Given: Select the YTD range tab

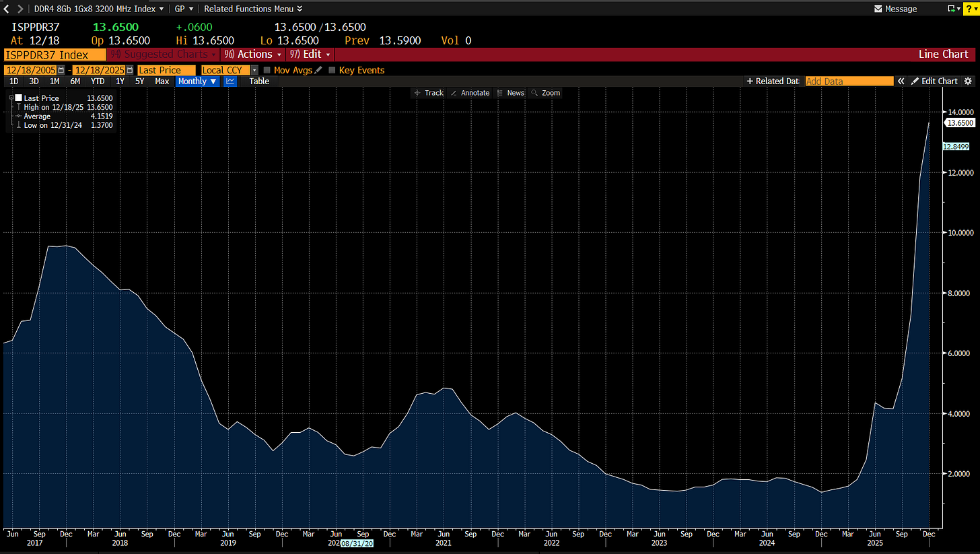Looking at the screenshot, I should (98, 81).
